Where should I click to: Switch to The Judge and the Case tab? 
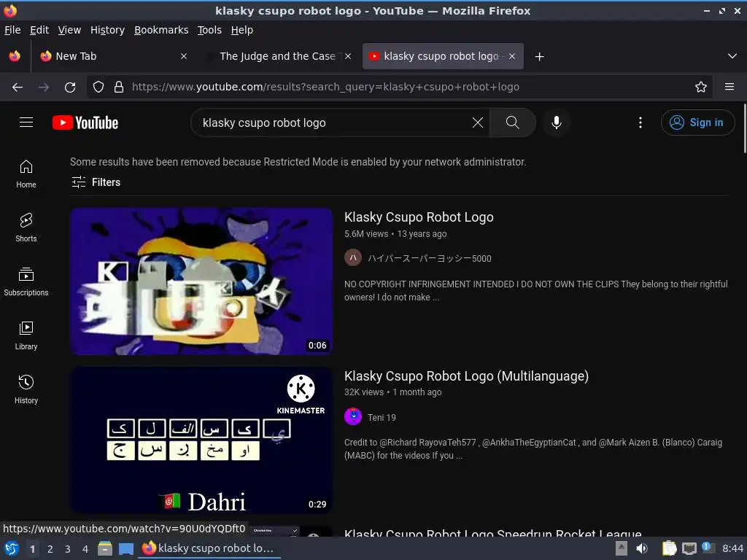[279, 56]
